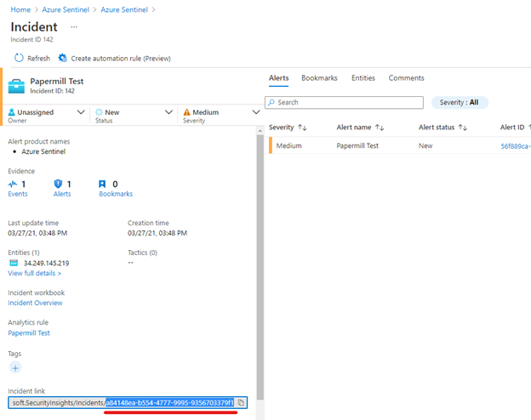Image resolution: width=531 pixels, height=420 pixels.
Task: Switch to the Entities tab
Action: 363,78
